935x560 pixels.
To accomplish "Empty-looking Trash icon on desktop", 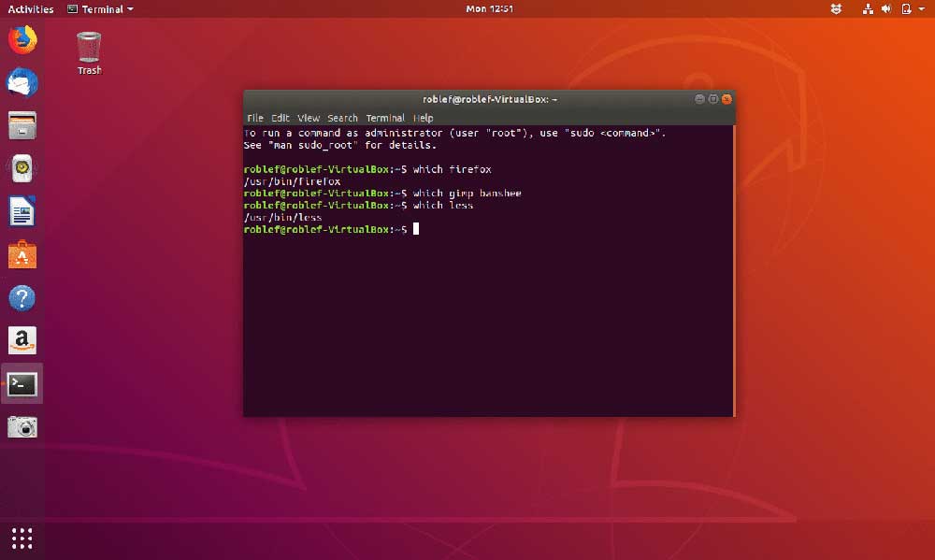I will 88,46.
